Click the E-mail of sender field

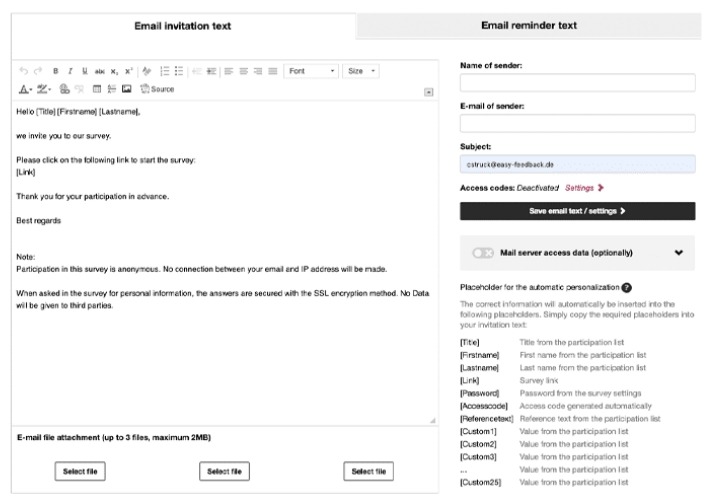577,124
